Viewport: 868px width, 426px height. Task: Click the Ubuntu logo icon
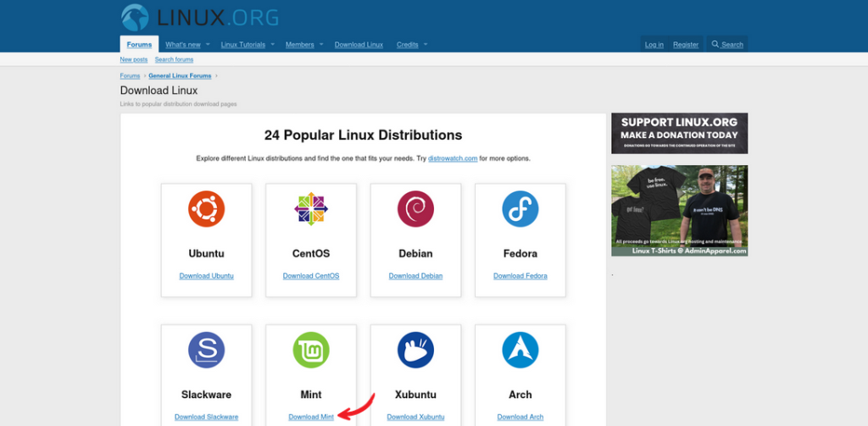tap(206, 209)
